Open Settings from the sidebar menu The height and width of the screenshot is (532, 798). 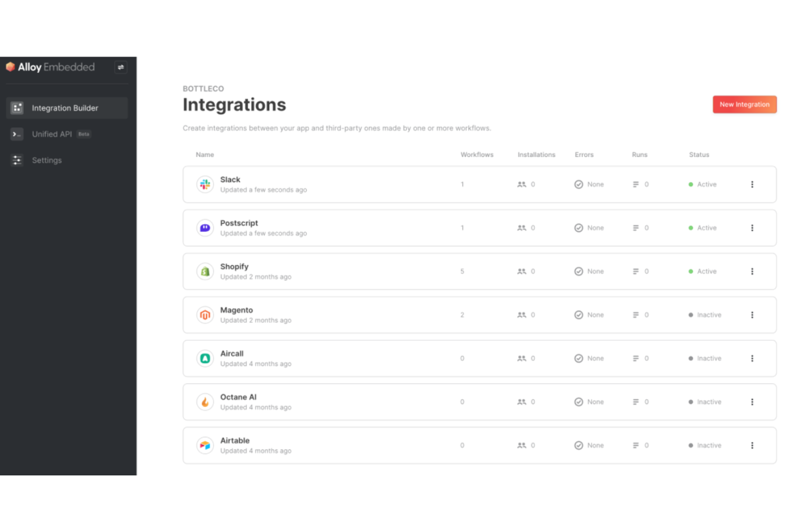(47, 160)
